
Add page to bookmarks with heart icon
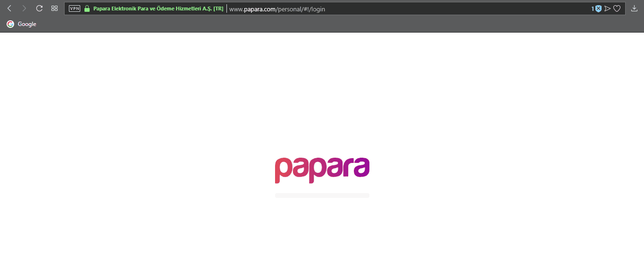pyautogui.click(x=617, y=8)
